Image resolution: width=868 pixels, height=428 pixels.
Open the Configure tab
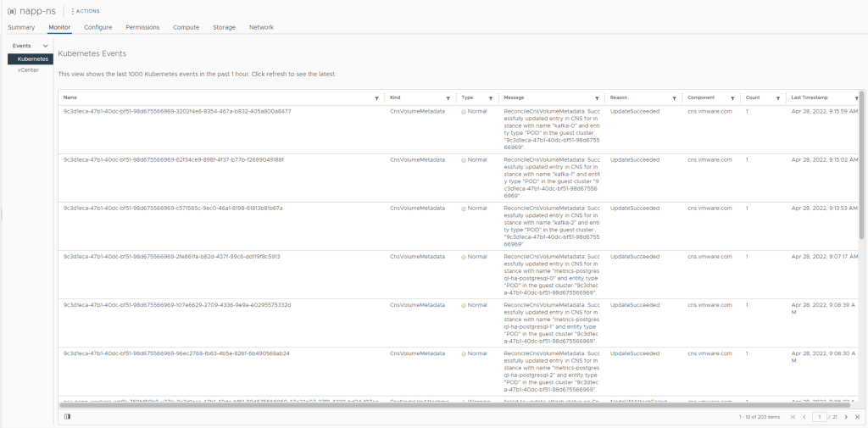click(x=98, y=27)
